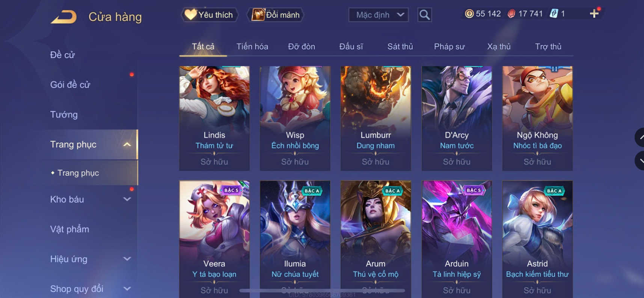Open the search magnifier icon
Screen dimensions: 644x298
[424, 15]
